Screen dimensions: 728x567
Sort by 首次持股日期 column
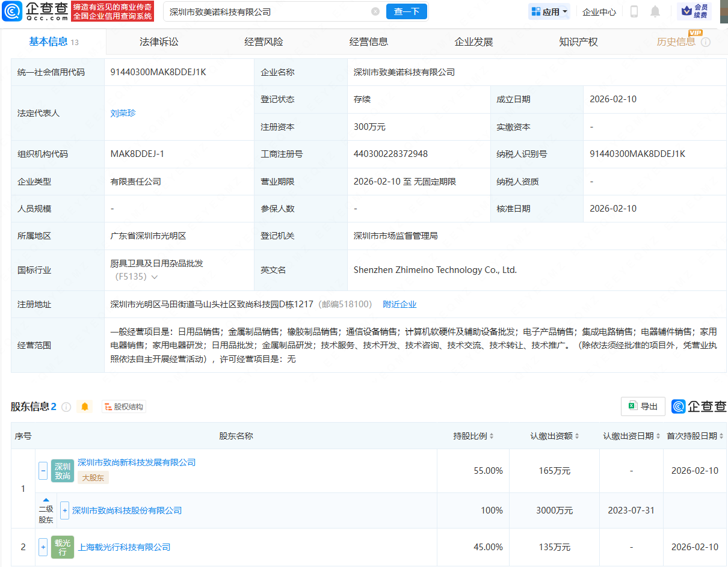pos(695,436)
